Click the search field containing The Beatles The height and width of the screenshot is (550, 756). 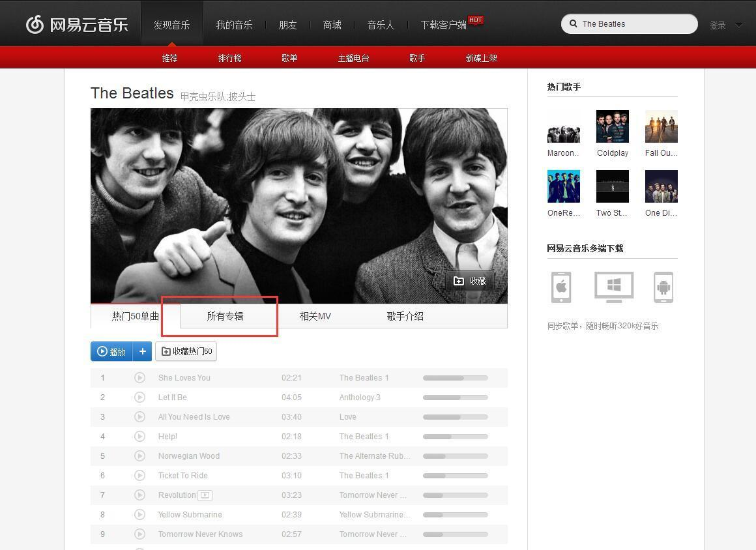(x=629, y=23)
